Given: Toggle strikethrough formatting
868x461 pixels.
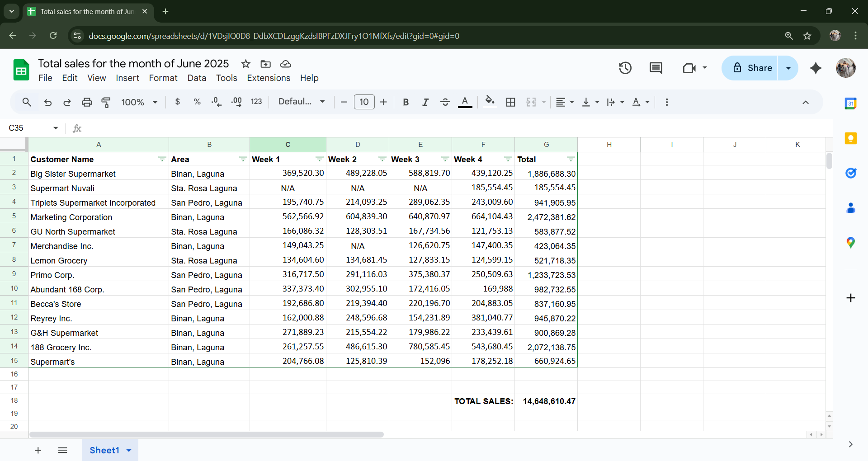Looking at the screenshot, I should point(445,102).
